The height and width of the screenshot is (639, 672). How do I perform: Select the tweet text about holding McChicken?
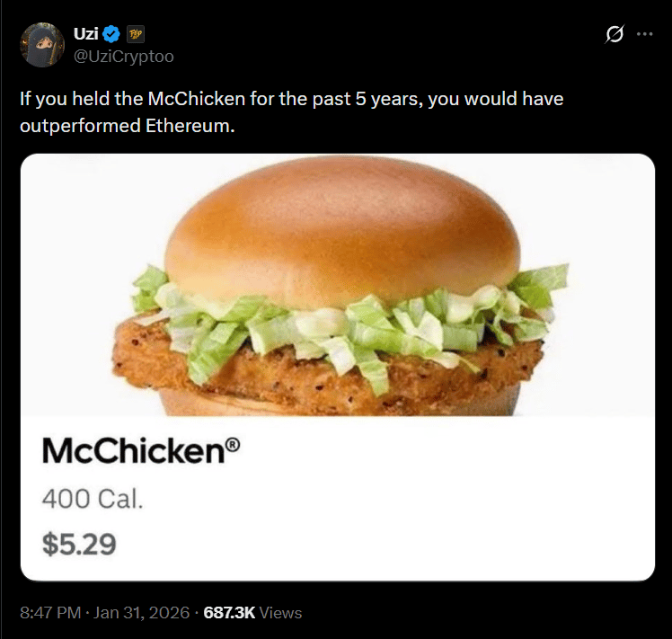point(291,112)
